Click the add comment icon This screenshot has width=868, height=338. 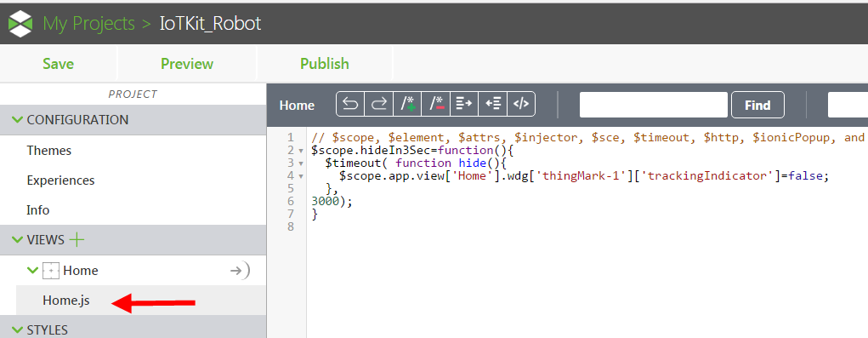tap(407, 104)
